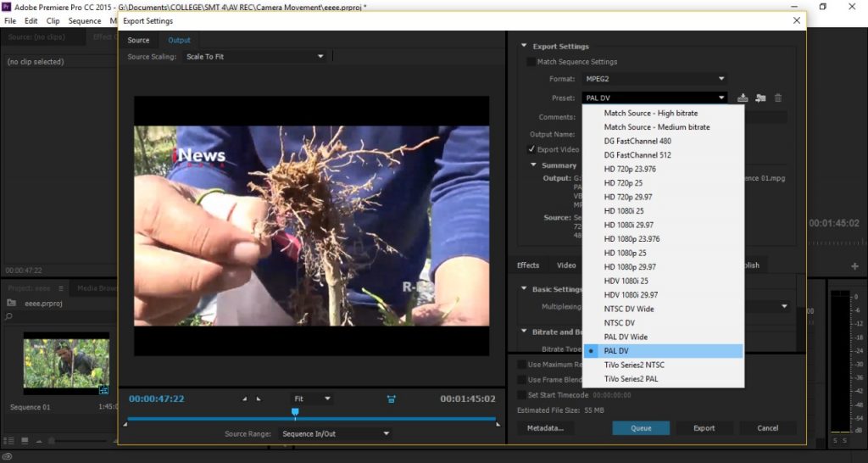Switch to the Output tab
Image resolution: width=868 pixels, height=463 pixels.
coord(180,40)
